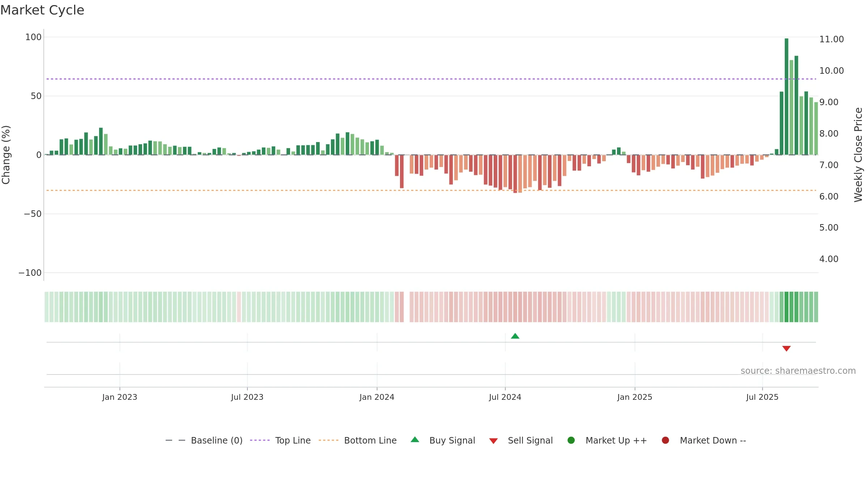Click the Market Cycle chart title
Screen dimensions: 868x488
pos(42,10)
